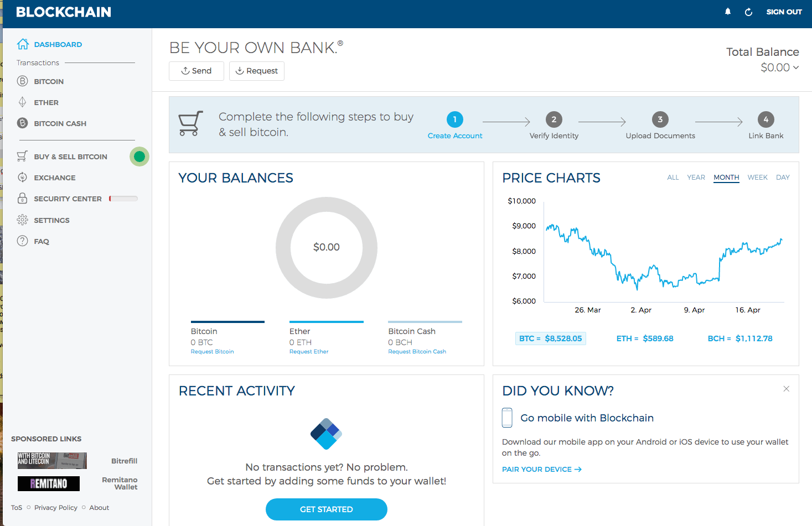Click the Ether diamond icon in sidebar

[x=22, y=102]
